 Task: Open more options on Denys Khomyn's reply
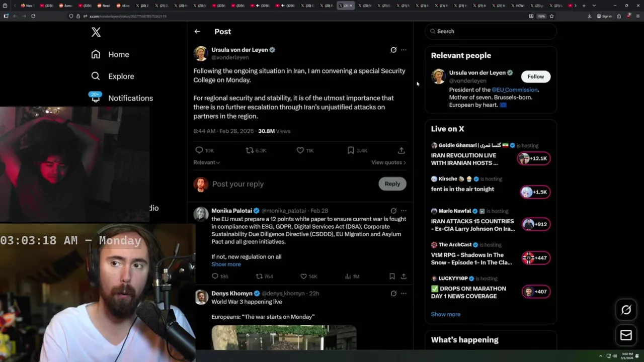[404, 293]
